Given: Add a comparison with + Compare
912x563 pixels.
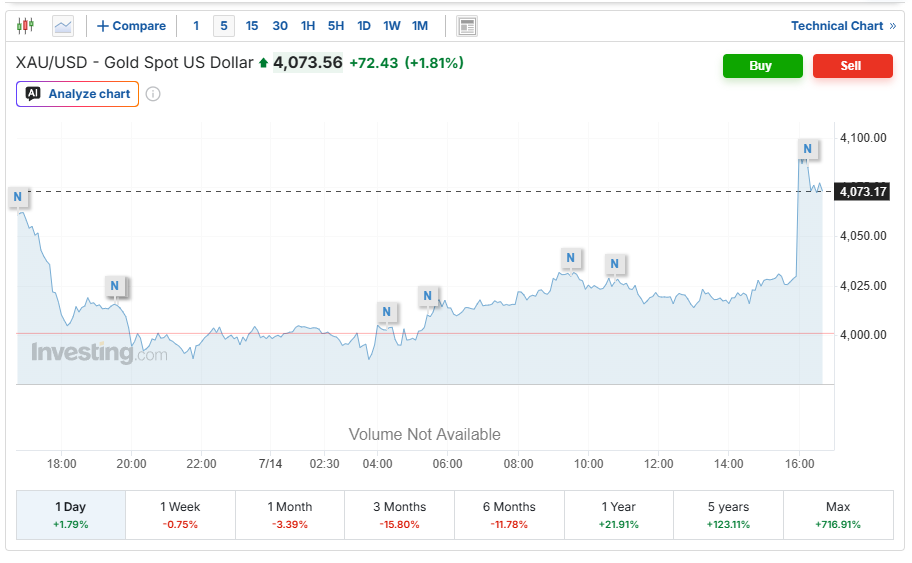Looking at the screenshot, I should click(x=131, y=26).
